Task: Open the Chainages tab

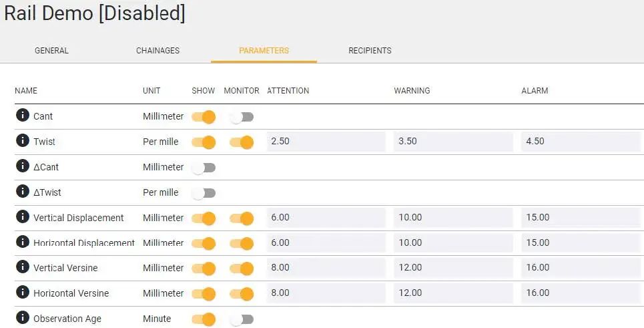Action: tap(157, 51)
